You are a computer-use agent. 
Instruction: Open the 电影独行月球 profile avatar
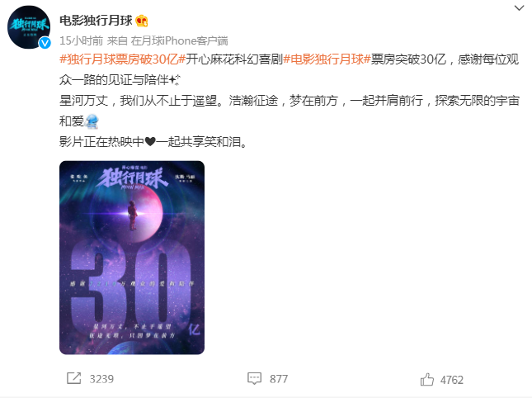(29, 27)
